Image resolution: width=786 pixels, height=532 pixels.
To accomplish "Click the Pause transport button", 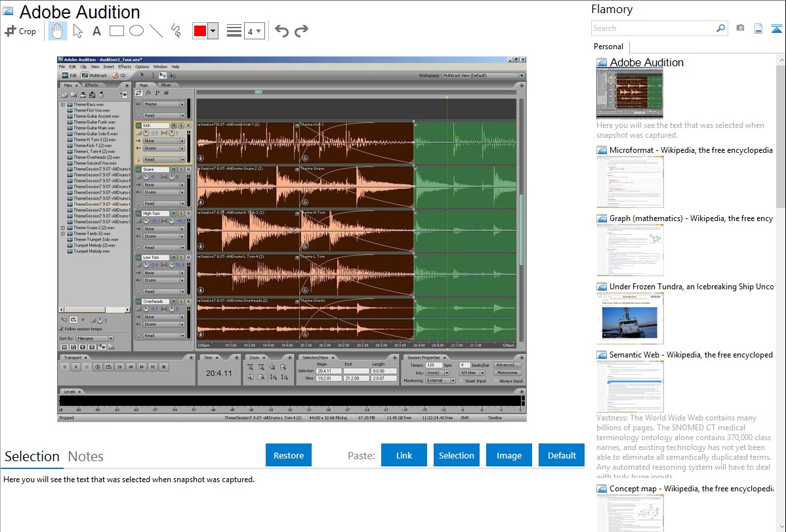I will click(x=87, y=367).
